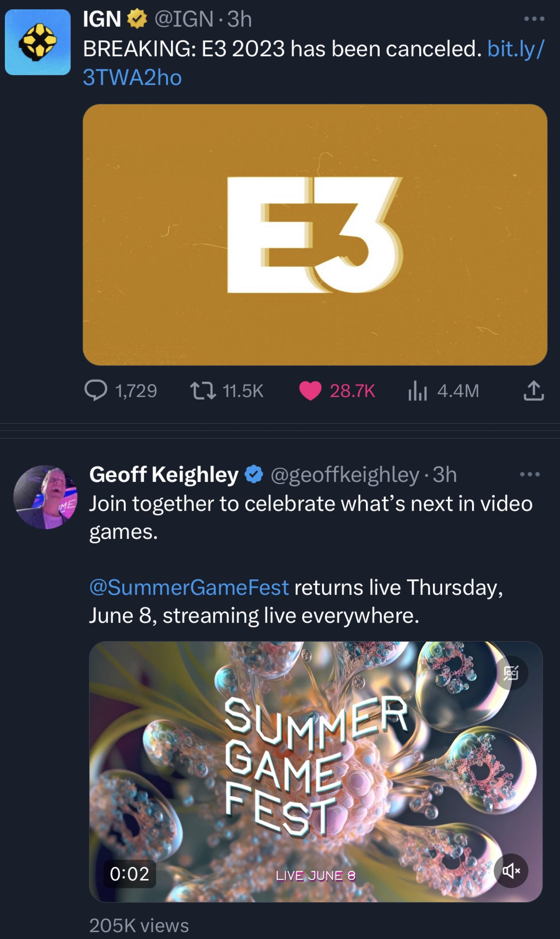The width and height of the screenshot is (560, 939).
Task: Share the IGN E3 tweet
Action: click(534, 390)
